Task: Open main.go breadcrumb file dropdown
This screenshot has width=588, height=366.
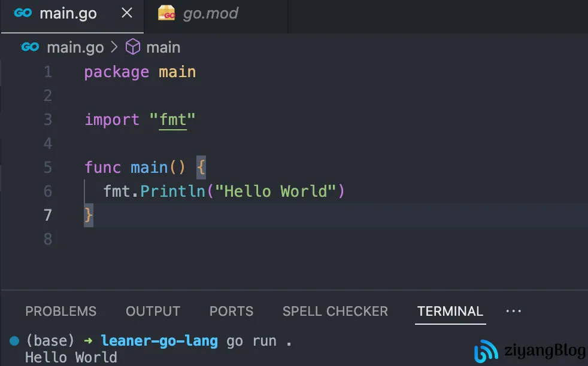Action: tap(75, 47)
